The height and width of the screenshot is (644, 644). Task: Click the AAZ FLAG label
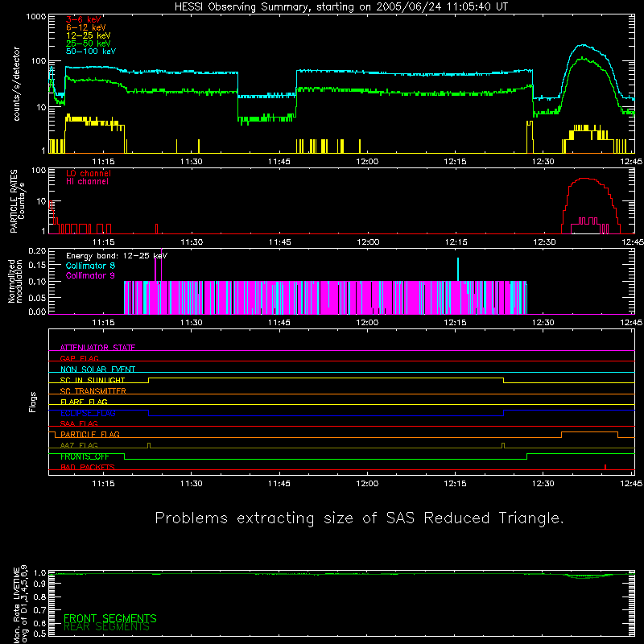coord(79,445)
